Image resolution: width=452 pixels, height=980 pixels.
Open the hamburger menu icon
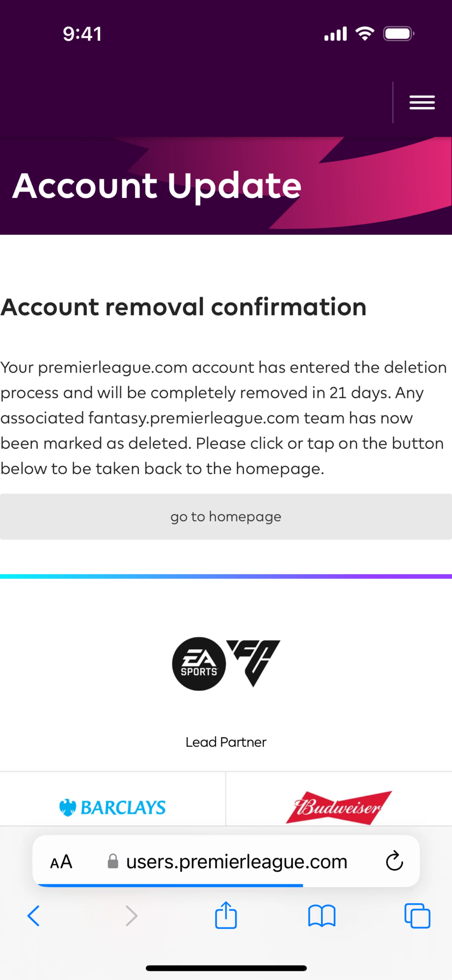[x=422, y=102]
